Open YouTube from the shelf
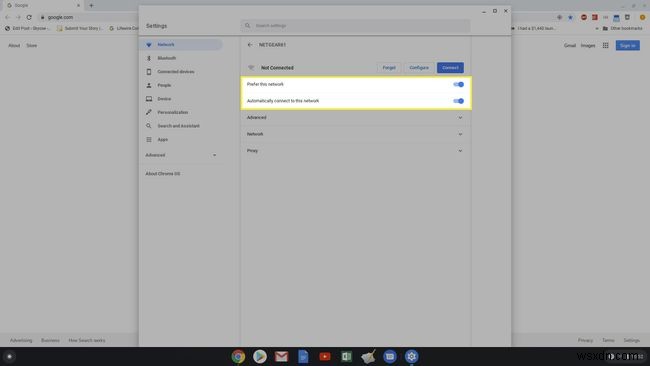Screen dimensions: 650x366 click(325, 356)
